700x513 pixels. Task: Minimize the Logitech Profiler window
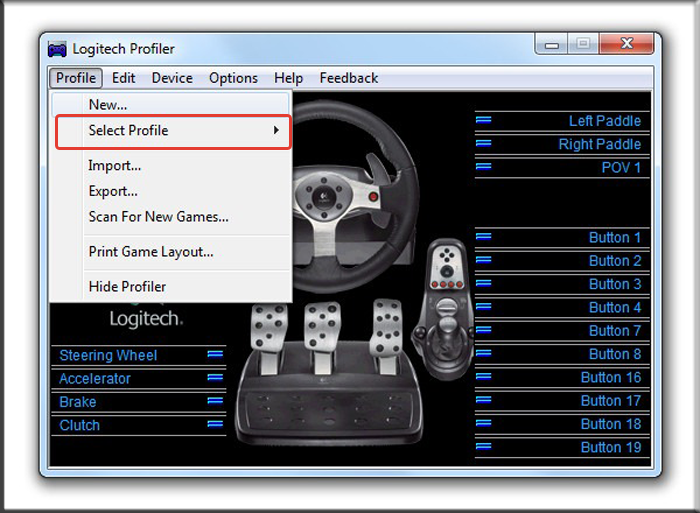point(551,45)
